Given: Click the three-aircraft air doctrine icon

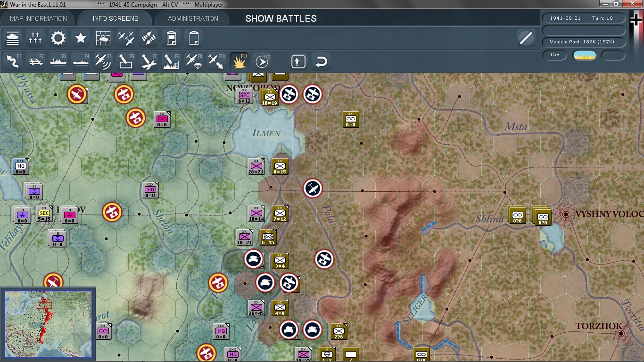Looking at the screenshot, I should 126,38.
